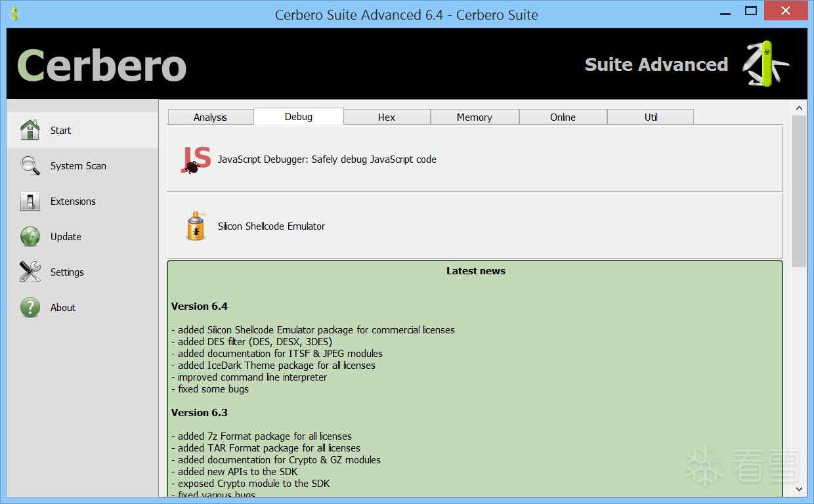
Task: Click the vertical scrollbar thumb
Action: (799, 191)
